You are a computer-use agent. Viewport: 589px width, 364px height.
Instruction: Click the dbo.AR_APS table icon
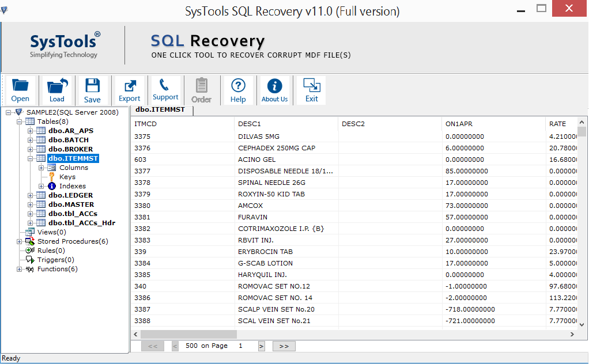(x=41, y=131)
